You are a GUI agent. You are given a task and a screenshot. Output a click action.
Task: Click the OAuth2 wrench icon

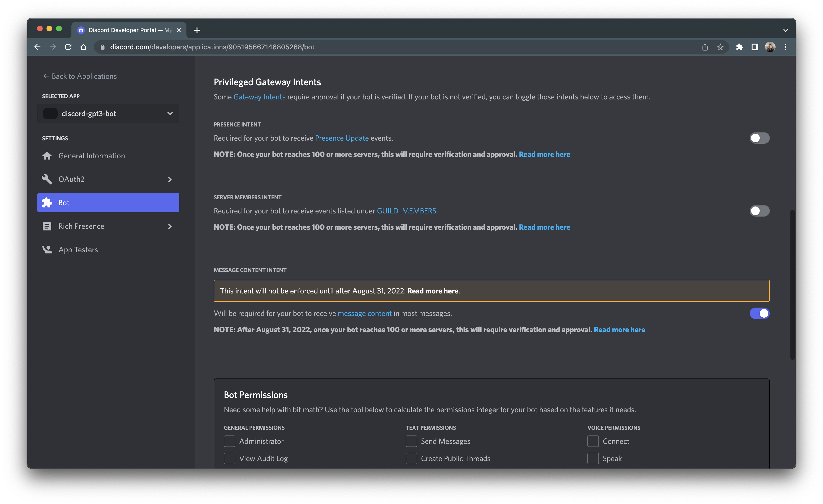[x=47, y=179]
